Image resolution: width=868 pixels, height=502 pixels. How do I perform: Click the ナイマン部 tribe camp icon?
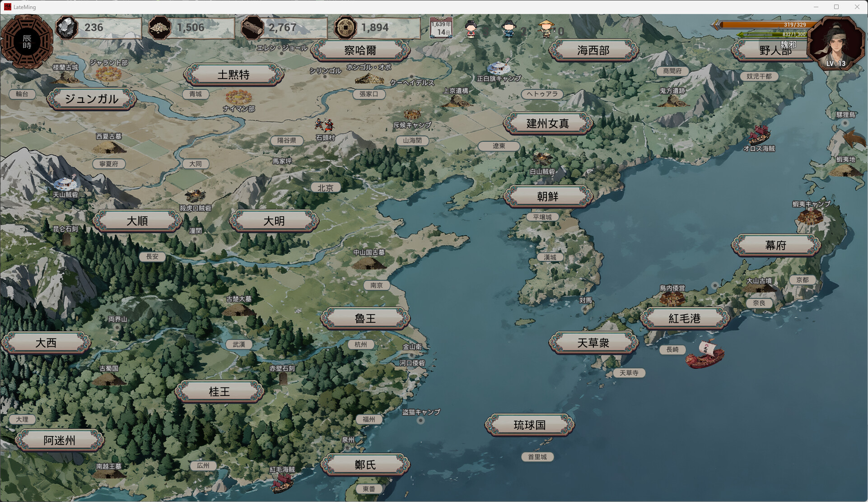(238, 97)
